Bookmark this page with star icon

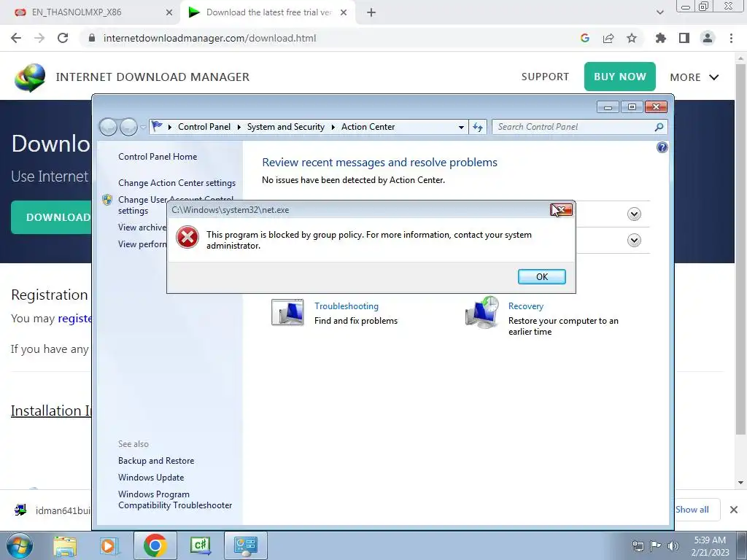click(632, 38)
